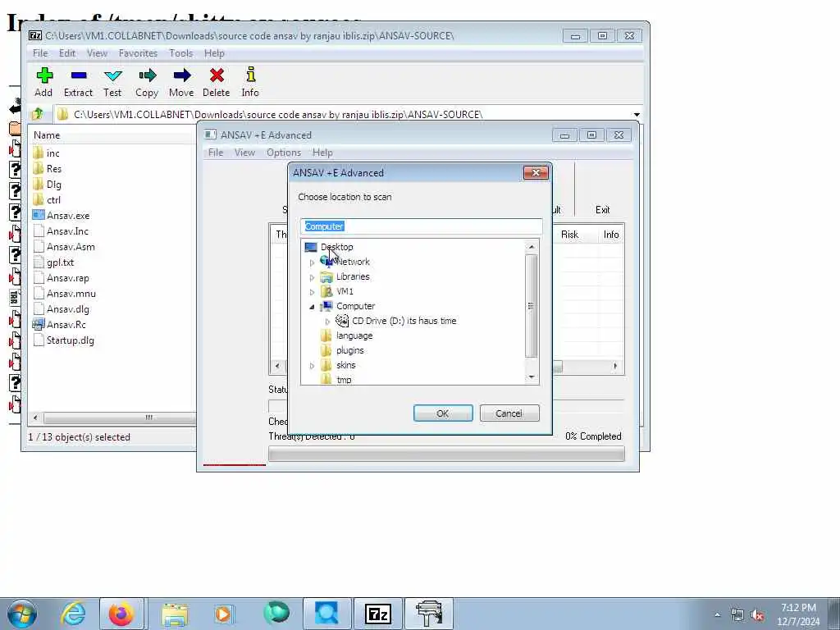Collapse the Computer tree node
Image resolution: width=840 pixels, height=630 pixels.
coord(312,307)
